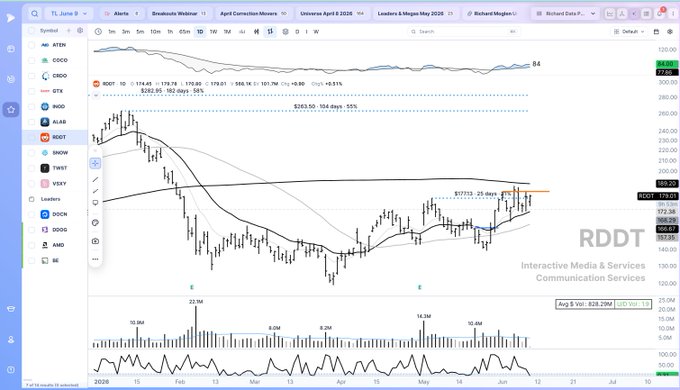Select the crosshair cursor drawing tool
Screen dimensions: 680x390
95,163
